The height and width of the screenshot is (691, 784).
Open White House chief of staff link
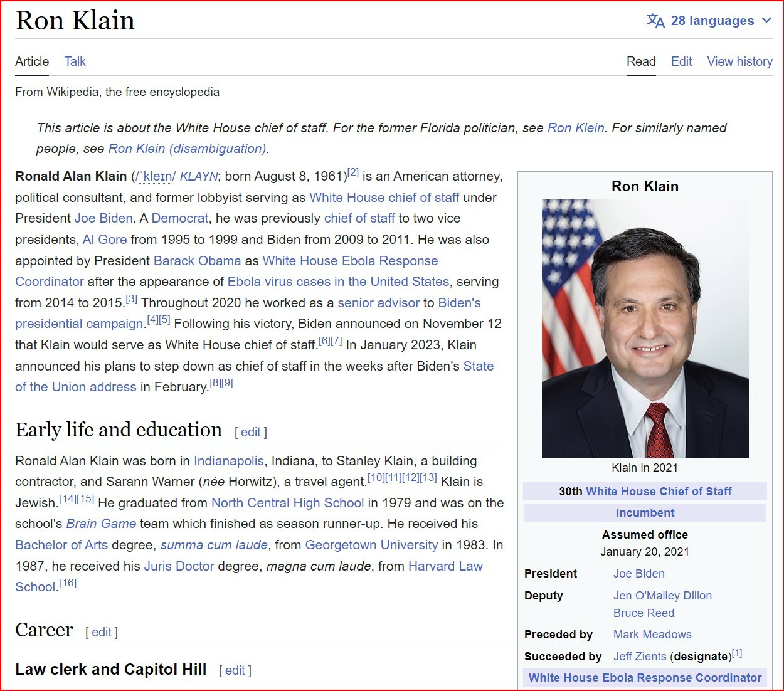[x=384, y=198]
